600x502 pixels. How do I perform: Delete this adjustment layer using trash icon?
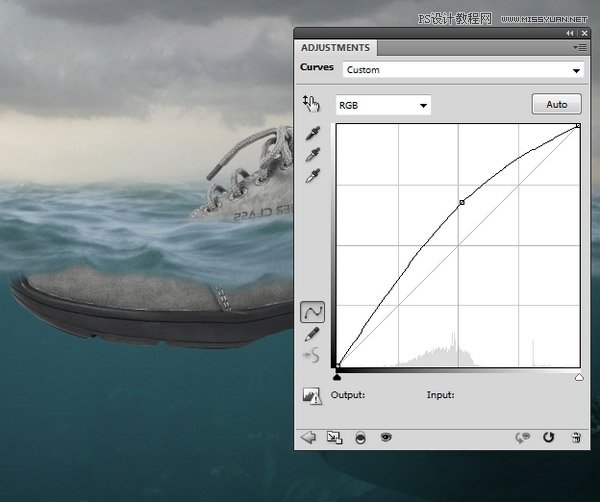click(575, 437)
